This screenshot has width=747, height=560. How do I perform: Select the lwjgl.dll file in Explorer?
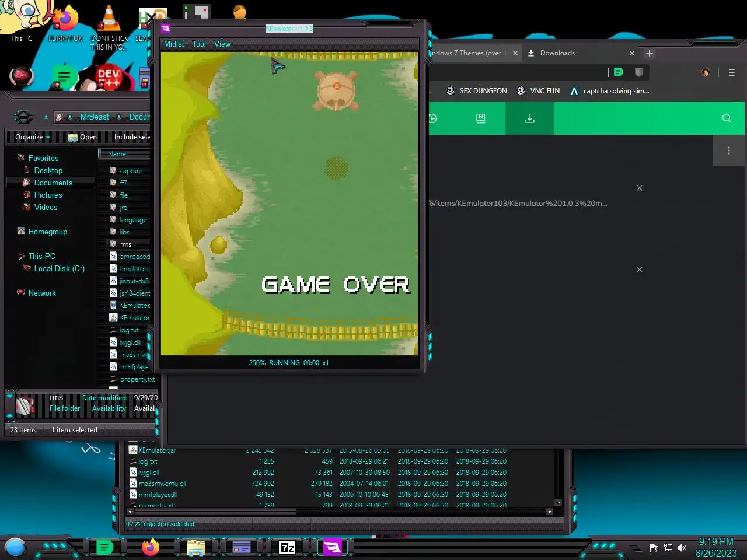click(130, 342)
